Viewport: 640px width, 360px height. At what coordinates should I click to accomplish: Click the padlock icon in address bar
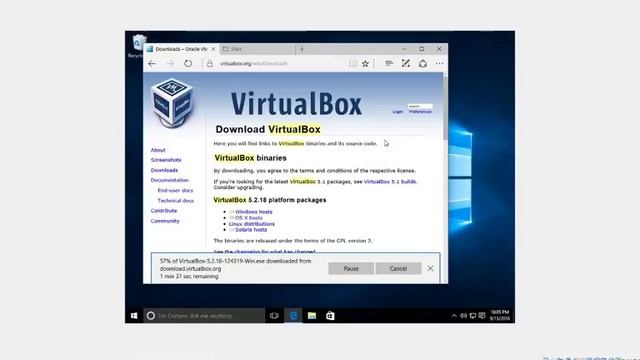point(210,64)
